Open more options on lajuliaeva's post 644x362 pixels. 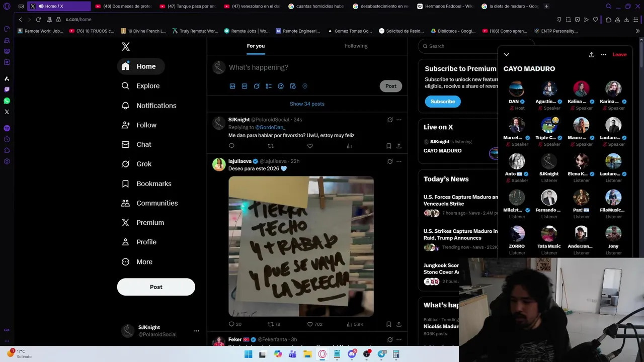click(x=399, y=161)
